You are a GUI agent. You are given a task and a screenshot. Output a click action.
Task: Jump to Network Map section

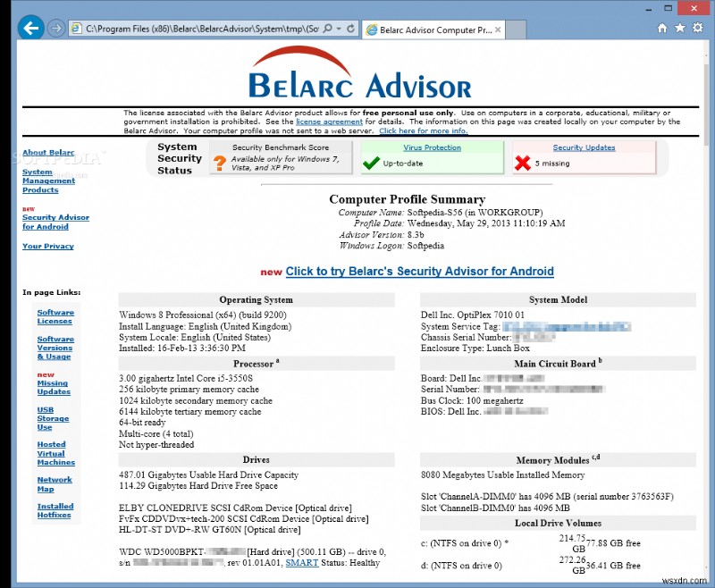(x=55, y=484)
